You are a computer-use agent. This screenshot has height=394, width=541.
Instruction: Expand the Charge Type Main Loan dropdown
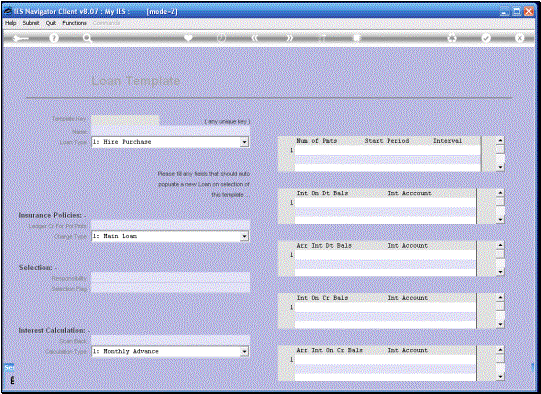coord(244,236)
